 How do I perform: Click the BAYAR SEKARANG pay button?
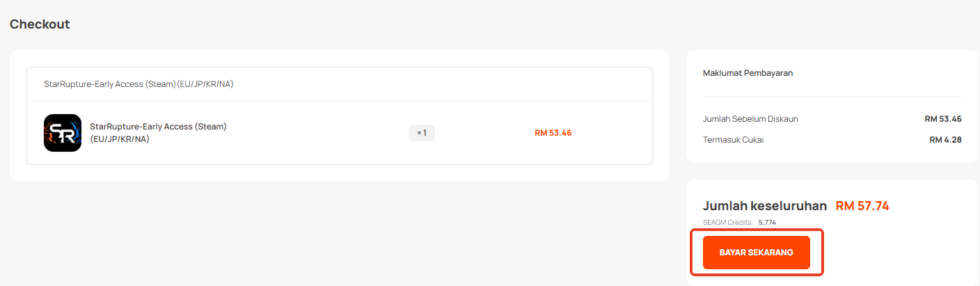(x=756, y=253)
